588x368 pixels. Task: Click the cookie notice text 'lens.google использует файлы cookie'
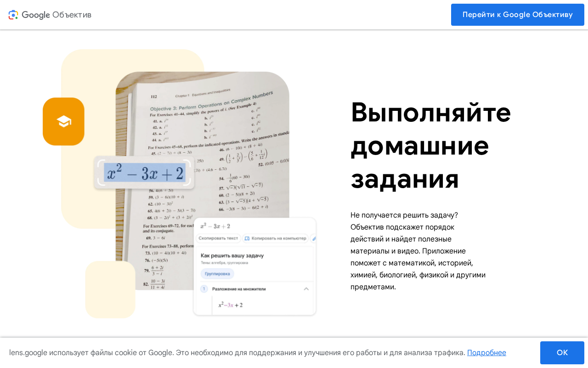click(91, 353)
